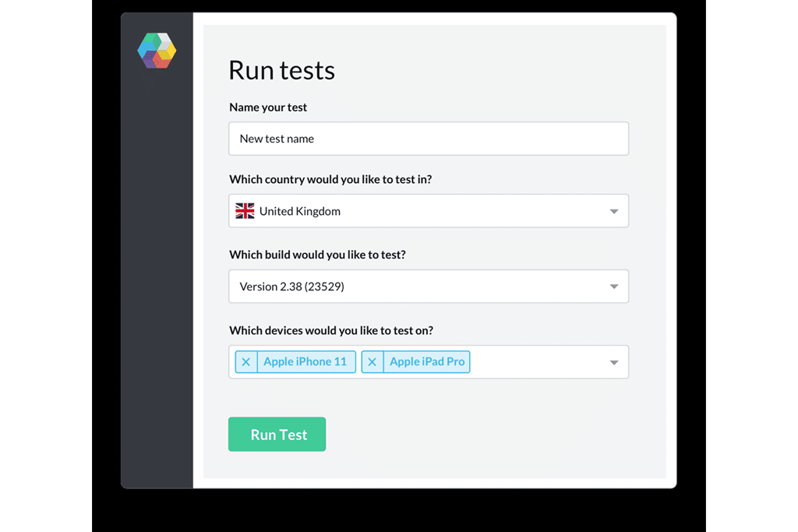Screen dimensions: 798x532
Task: Expand the devices dropdown arrow
Action: coord(614,363)
